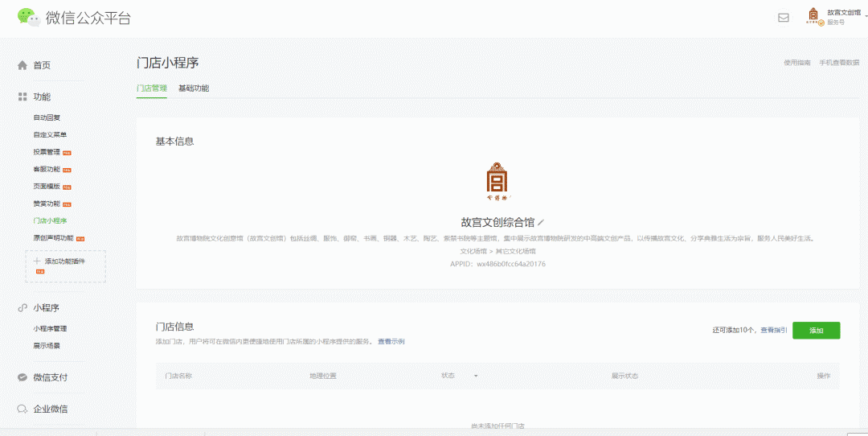The width and height of the screenshot is (868, 436).
Task: Open 使用指南 link
Action: click(797, 63)
